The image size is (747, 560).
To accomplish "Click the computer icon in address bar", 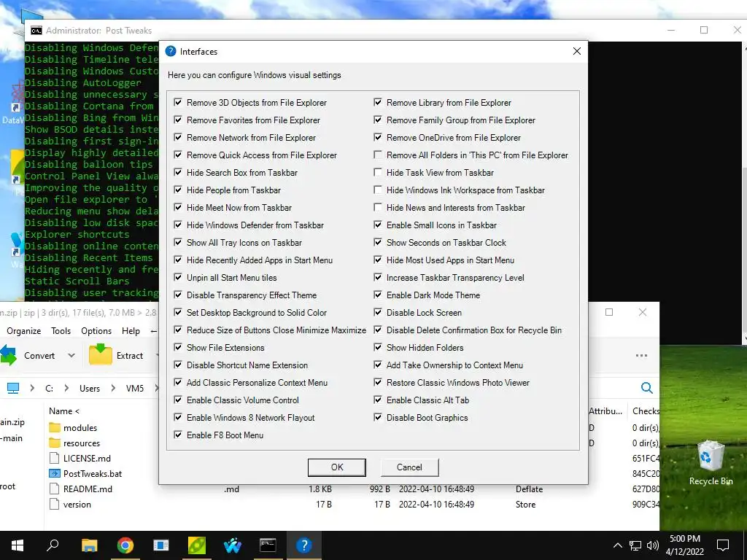I will 13,388.
